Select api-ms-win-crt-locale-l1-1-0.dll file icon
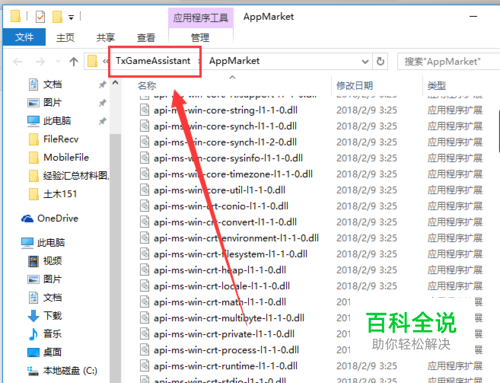This screenshot has width=500, height=383. [x=144, y=285]
